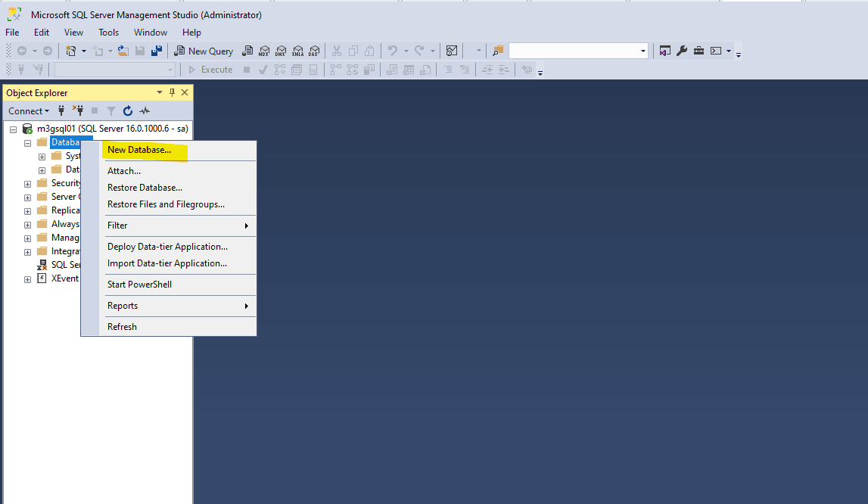
Task: Open the Window menu
Action: (x=151, y=32)
